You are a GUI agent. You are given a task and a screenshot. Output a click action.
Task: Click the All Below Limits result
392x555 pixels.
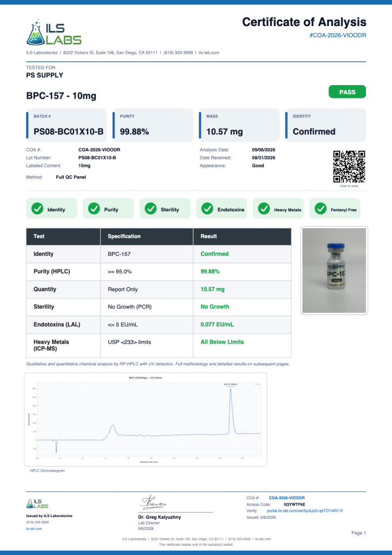(x=222, y=342)
